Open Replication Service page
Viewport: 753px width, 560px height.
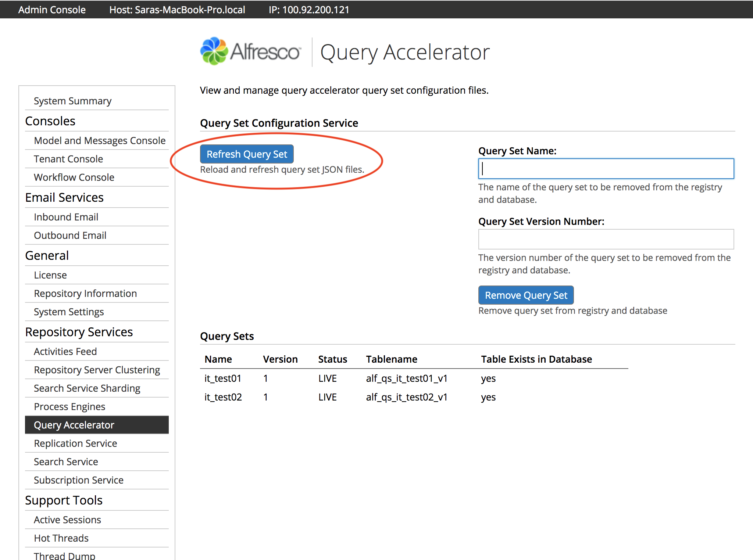point(75,444)
